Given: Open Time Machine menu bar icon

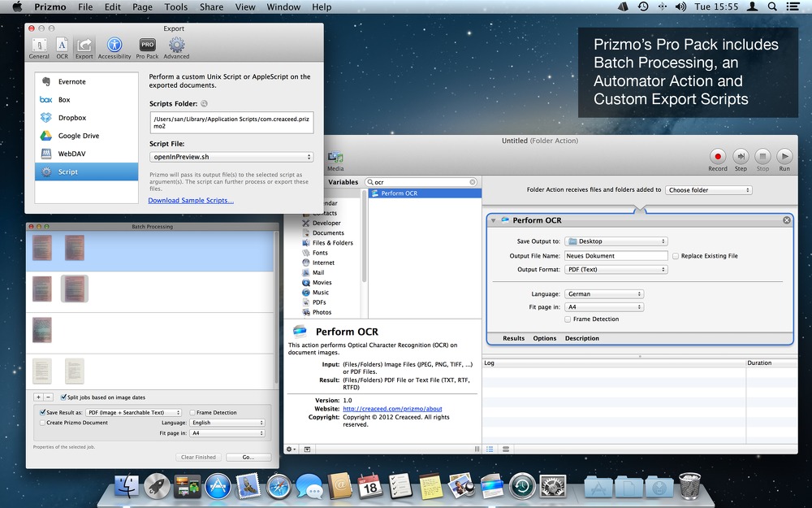Looking at the screenshot, I should 643,7.
